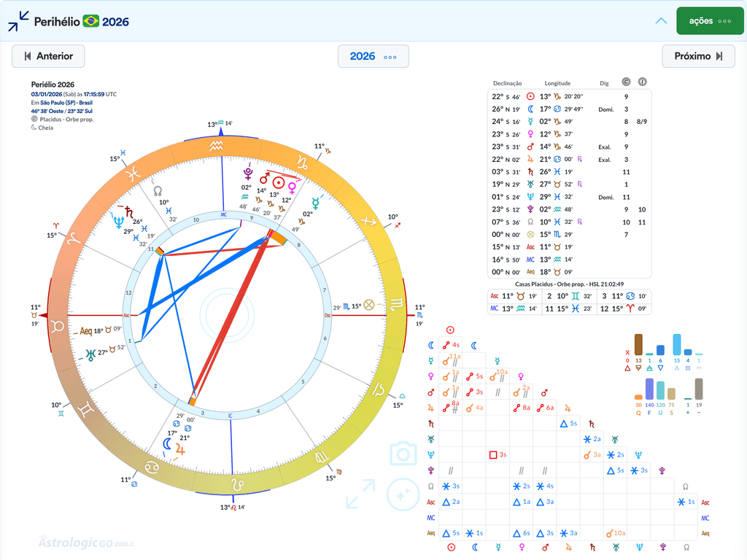Select the Uranus-Aeq conjunction cell marked 10a
Screen dimensions: 747x560
tap(616, 533)
